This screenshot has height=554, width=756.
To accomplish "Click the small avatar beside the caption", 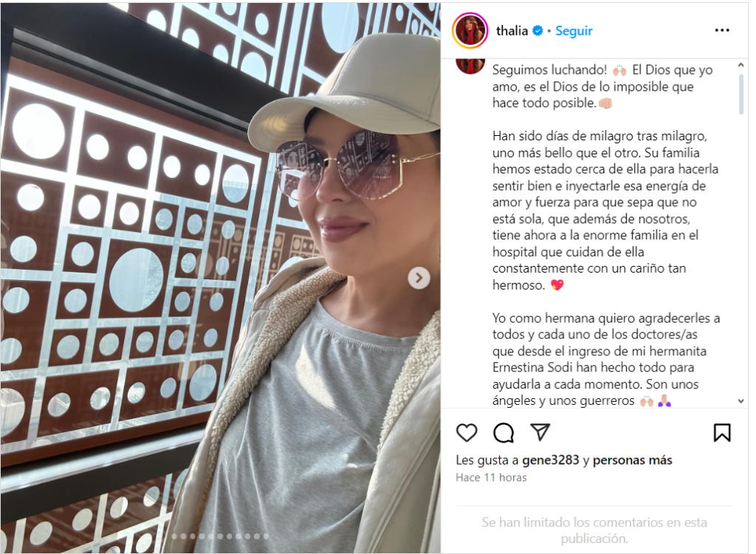I will [x=470, y=66].
